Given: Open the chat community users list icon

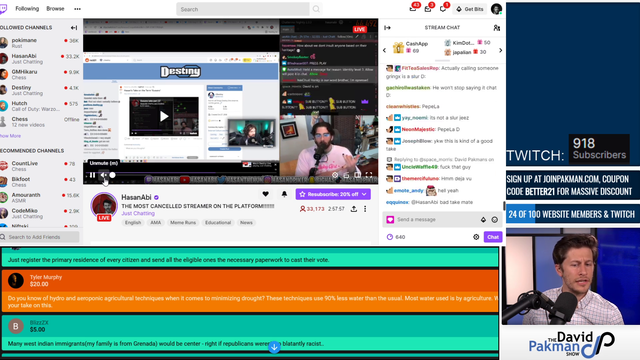Looking at the screenshot, I should (496, 28).
